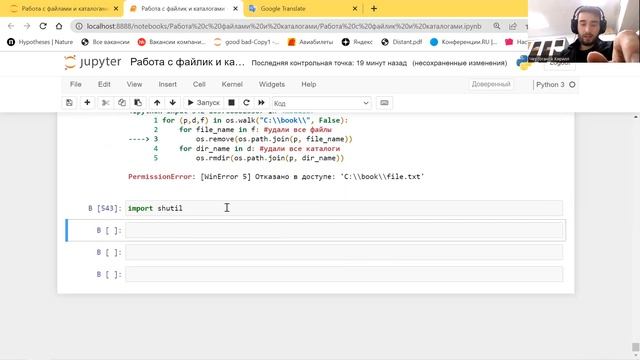Screen dimensions: 640x360
Task: Copy selected cells icon
Action: (122, 103)
